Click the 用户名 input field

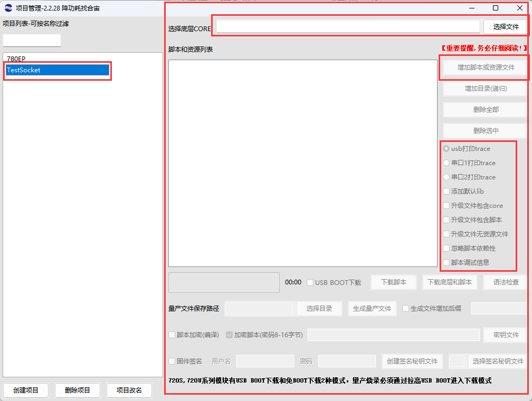click(265, 361)
